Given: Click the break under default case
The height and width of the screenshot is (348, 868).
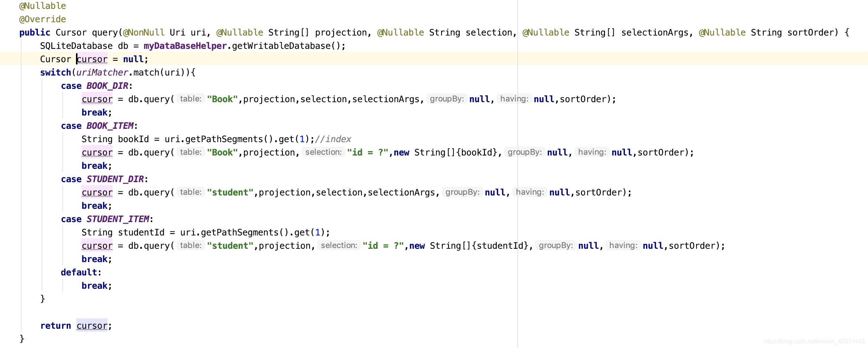Looking at the screenshot, I should pos(95,286).
